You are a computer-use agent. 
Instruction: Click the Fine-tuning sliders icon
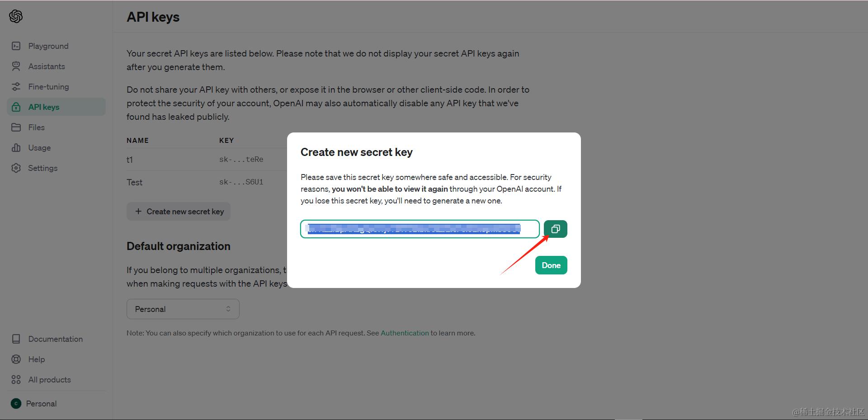point(16,87)
